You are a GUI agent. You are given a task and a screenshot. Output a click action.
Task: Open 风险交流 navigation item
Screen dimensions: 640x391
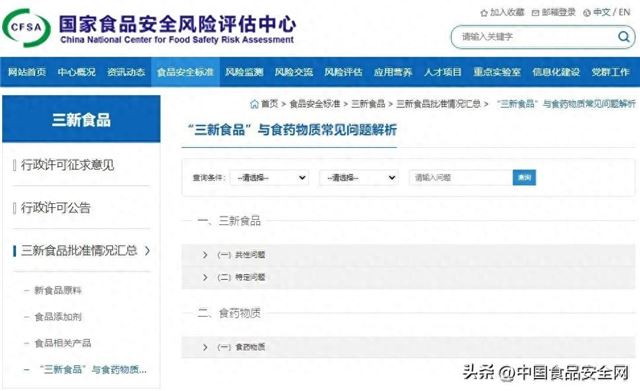[294, 72]
